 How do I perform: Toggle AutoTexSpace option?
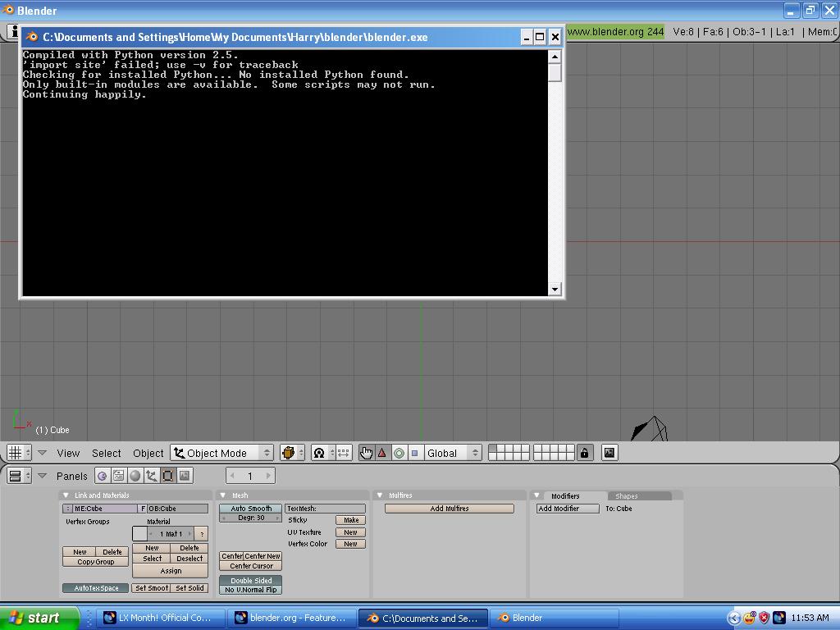point(96,588)
